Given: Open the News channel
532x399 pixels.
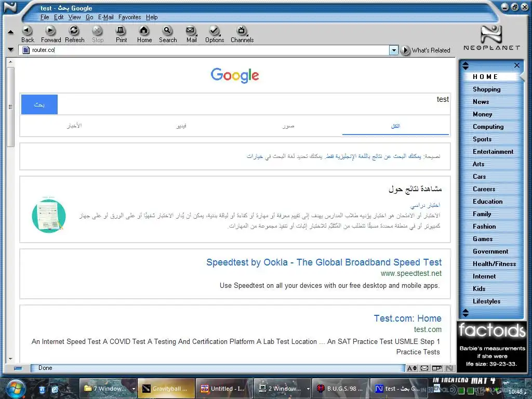Looking at the screenshot, I should tap(481, 102).
